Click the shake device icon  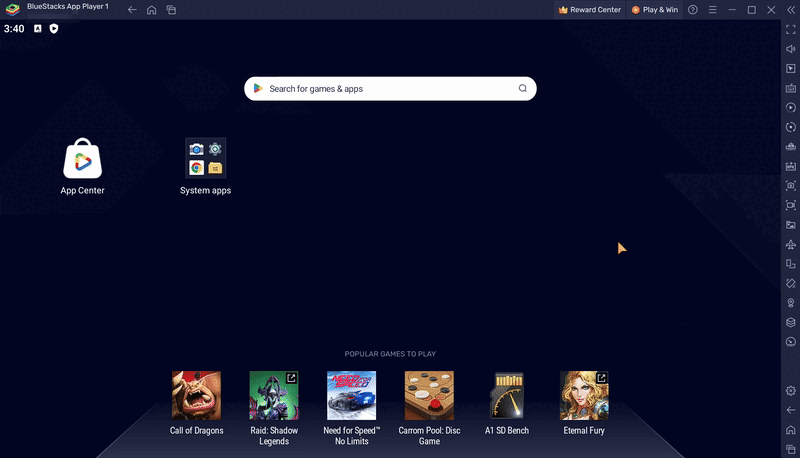[x=791, y=283]
